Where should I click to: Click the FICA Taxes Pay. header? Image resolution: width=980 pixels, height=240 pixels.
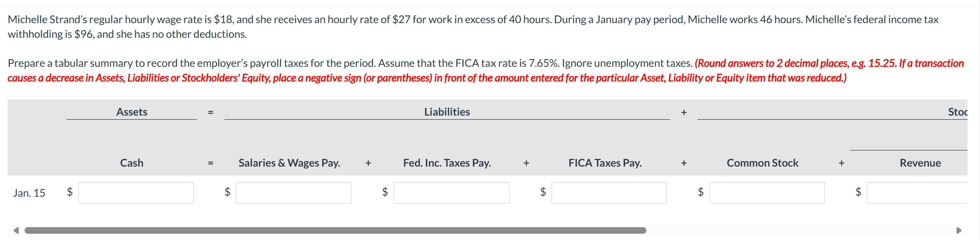pyautogui.click(x=605, y=163)
